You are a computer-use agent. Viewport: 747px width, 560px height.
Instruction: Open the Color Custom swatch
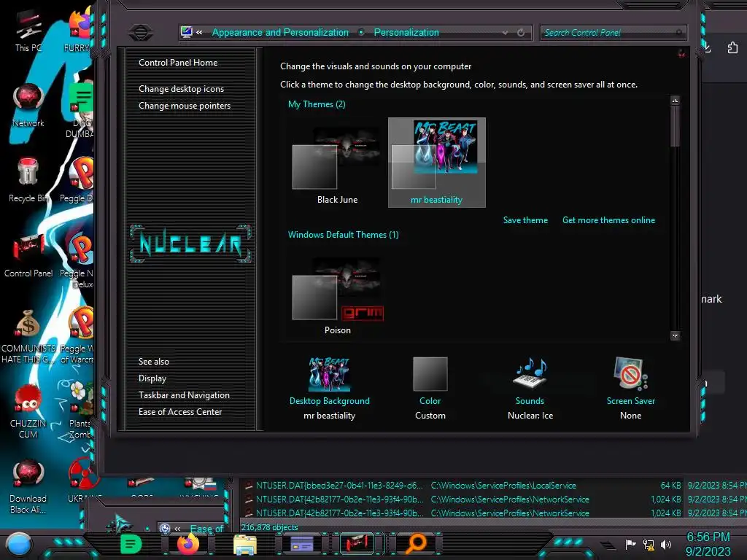click(x=430, y=388)
